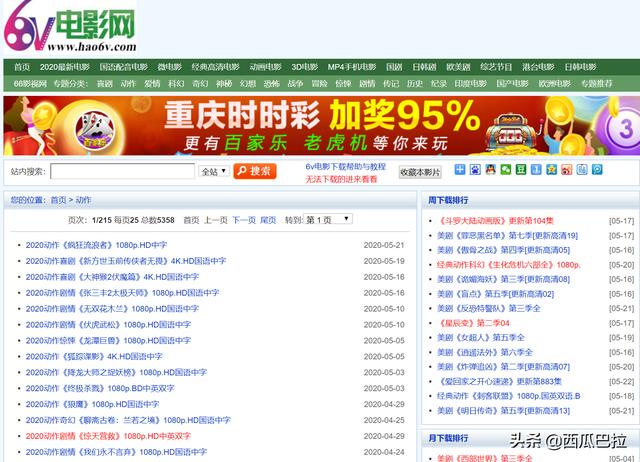This screenshot has height=462, width=640.
Task: Open 《张三丰2太极天师》1080p listing
Action: 122,293
